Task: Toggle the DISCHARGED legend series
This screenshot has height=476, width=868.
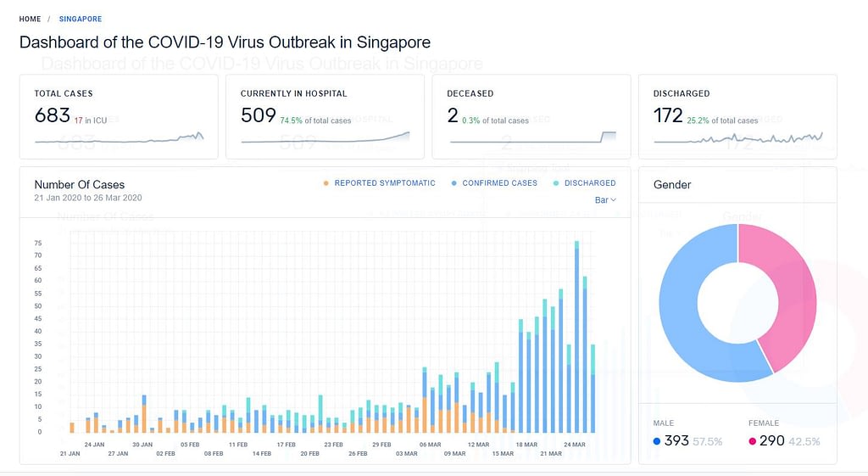Action: click(590, 183)
